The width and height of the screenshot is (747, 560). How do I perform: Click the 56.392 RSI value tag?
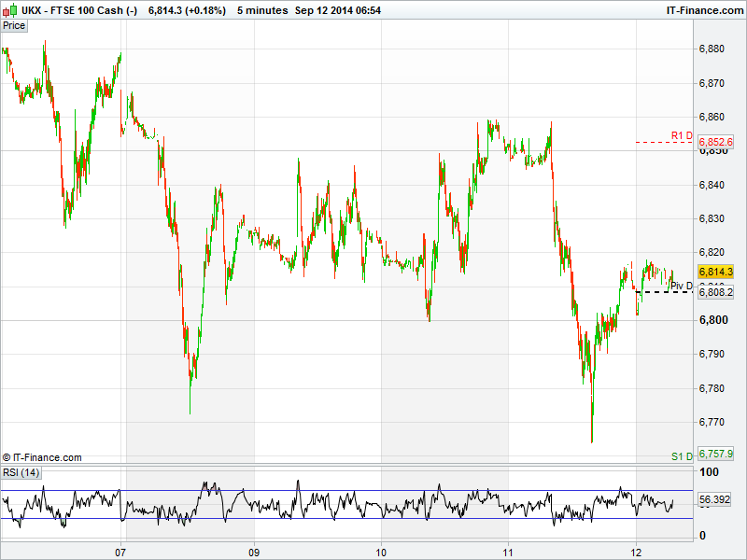(x=716, y=500)
